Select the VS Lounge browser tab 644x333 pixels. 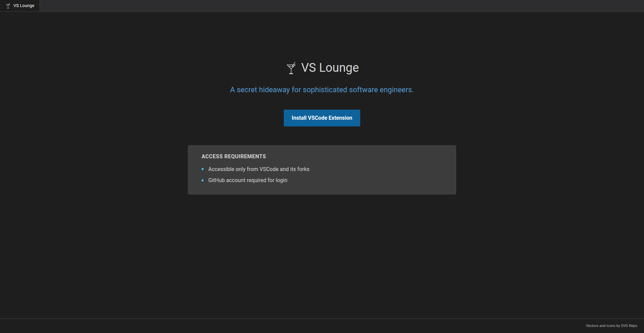(23, 5)
